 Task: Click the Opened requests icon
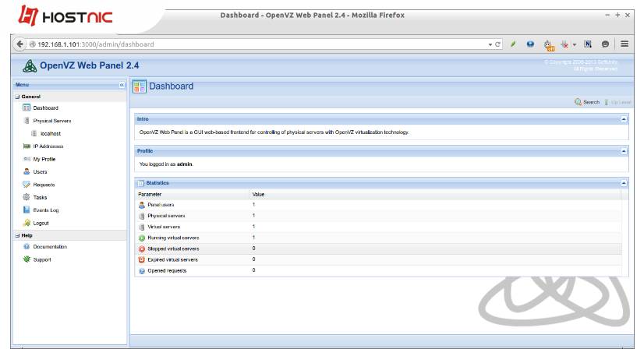click(142, 271)
